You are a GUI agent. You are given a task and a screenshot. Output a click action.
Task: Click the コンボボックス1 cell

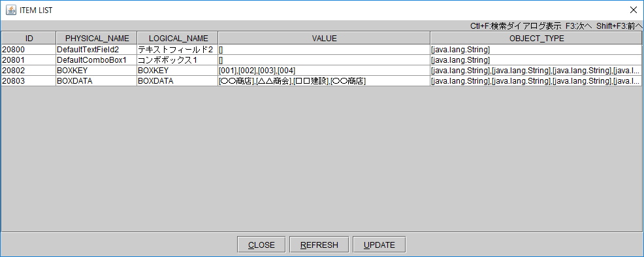pyautogui.click(x=178, y=60)
